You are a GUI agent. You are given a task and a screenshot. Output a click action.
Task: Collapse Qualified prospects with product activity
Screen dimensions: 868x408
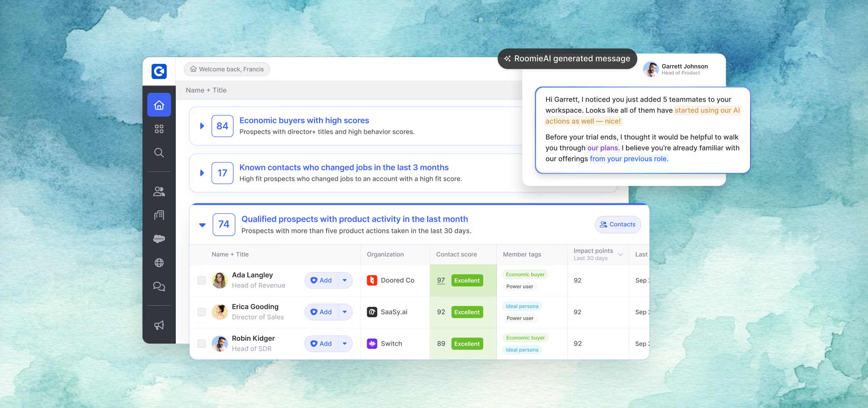click(x=203, y=225)
